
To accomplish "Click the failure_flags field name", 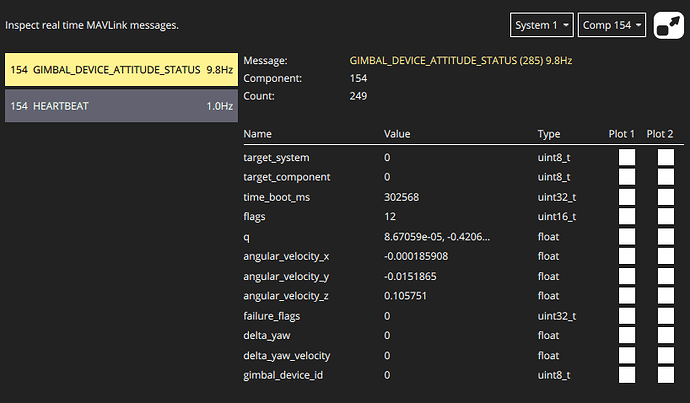I will [x=272, y=316].
